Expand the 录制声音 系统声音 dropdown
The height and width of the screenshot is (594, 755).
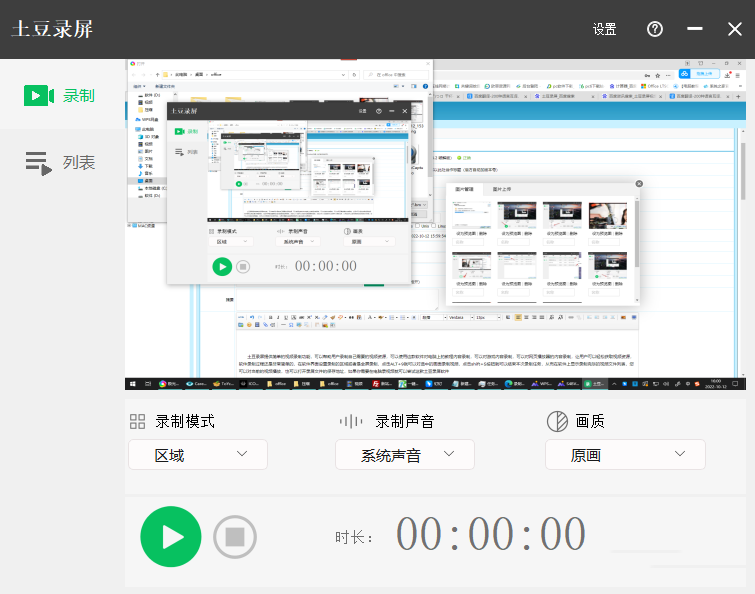pos(404,455)
